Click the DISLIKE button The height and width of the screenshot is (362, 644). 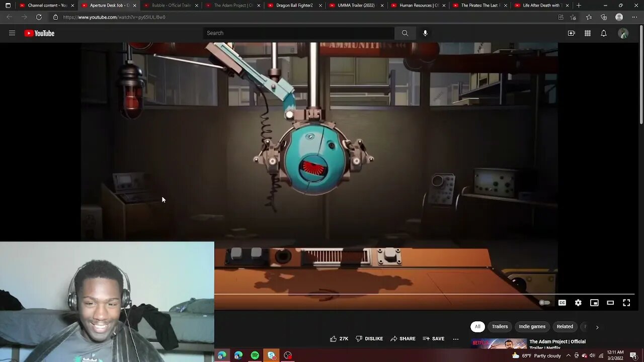369,339
